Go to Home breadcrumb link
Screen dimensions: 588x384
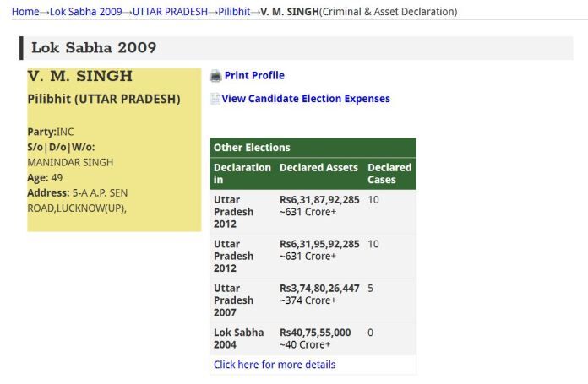25,12
